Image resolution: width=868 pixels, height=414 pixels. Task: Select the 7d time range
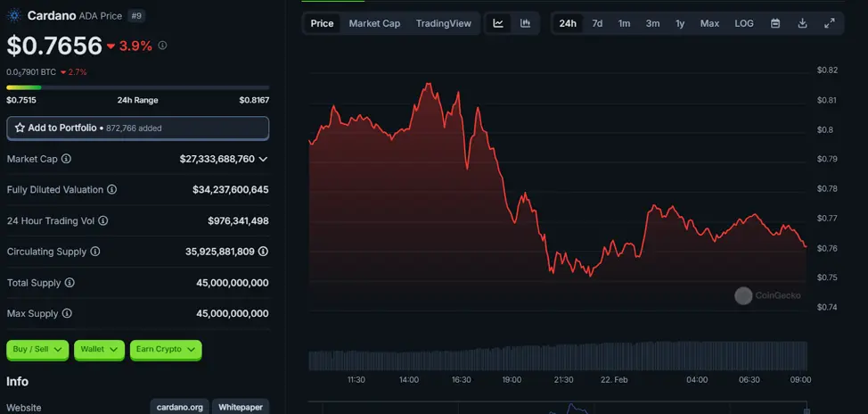(597, 23)
